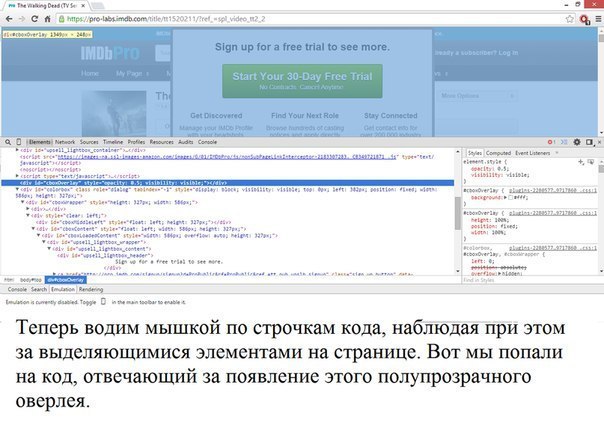Click the html breadcrumb
This screenshot has height=432, width=604.
[x=9, y=280]
